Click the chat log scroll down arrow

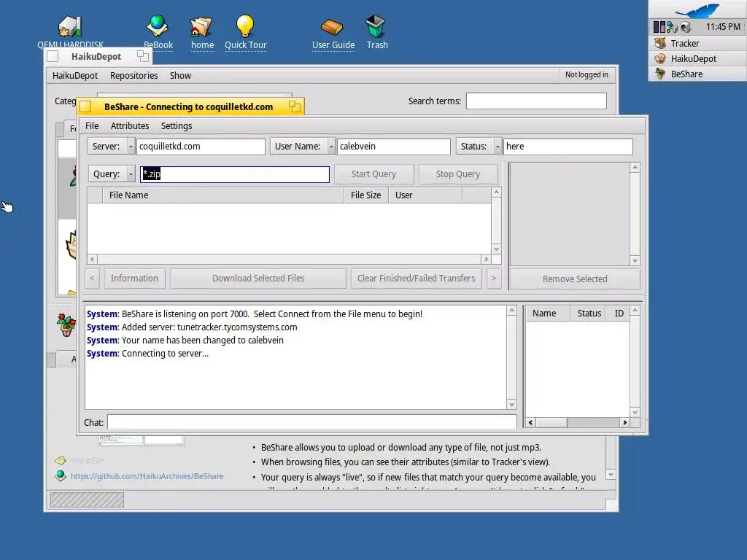point(511,404)
